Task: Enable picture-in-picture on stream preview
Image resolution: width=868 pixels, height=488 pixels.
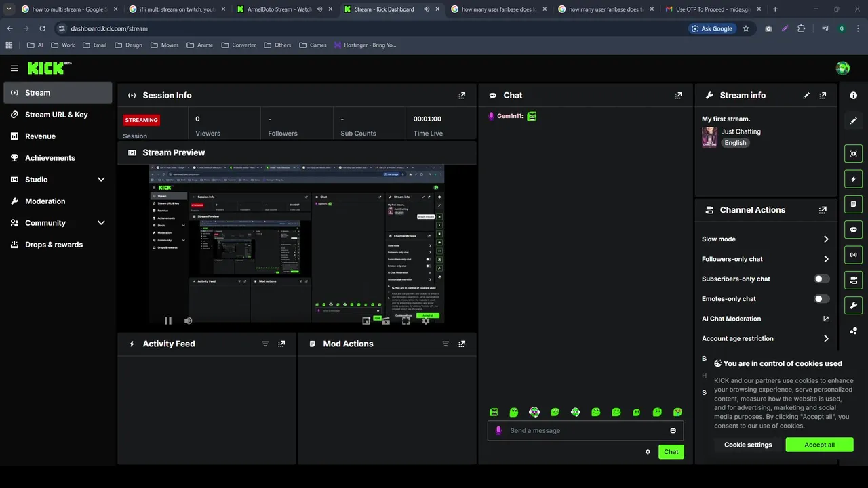Action: point(366,321)
